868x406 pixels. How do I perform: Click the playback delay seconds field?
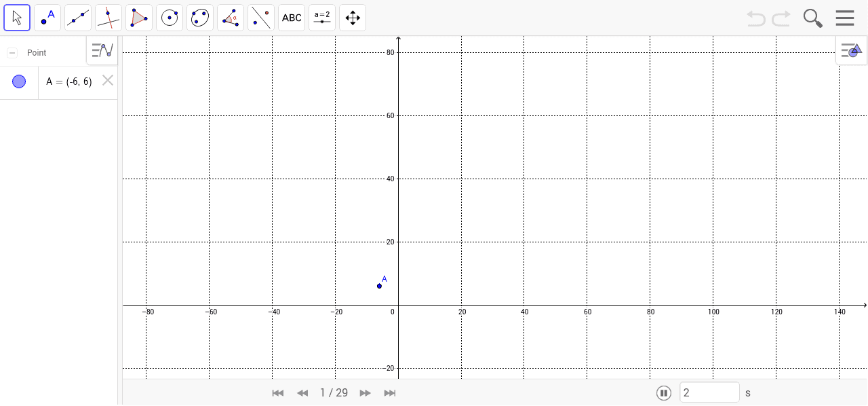pyautogui.click(x=709, y=392)
